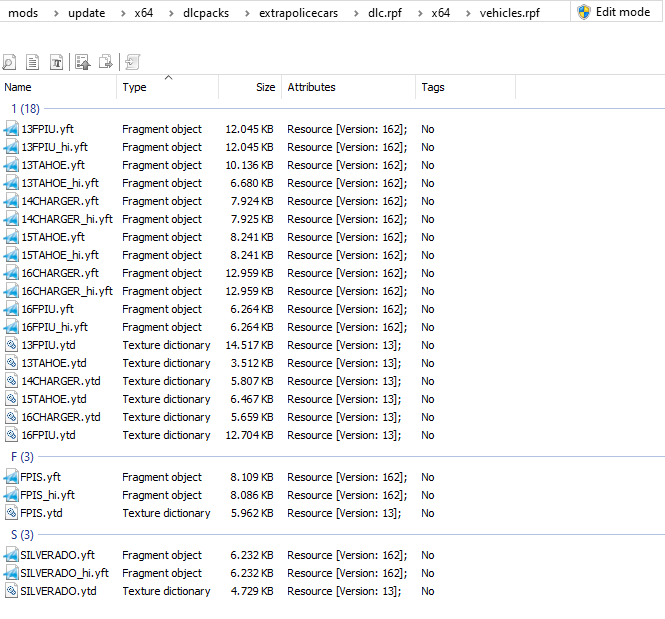The height and width of the screenshot is (619, 665).
Task: Collapse the '1 (18)' file group
Action: point(25,109)
